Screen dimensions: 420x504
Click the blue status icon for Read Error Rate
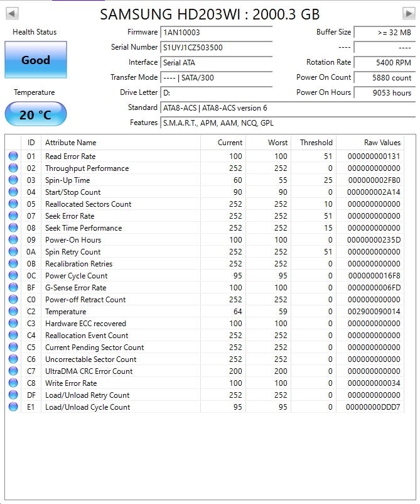tap(13, 156)
